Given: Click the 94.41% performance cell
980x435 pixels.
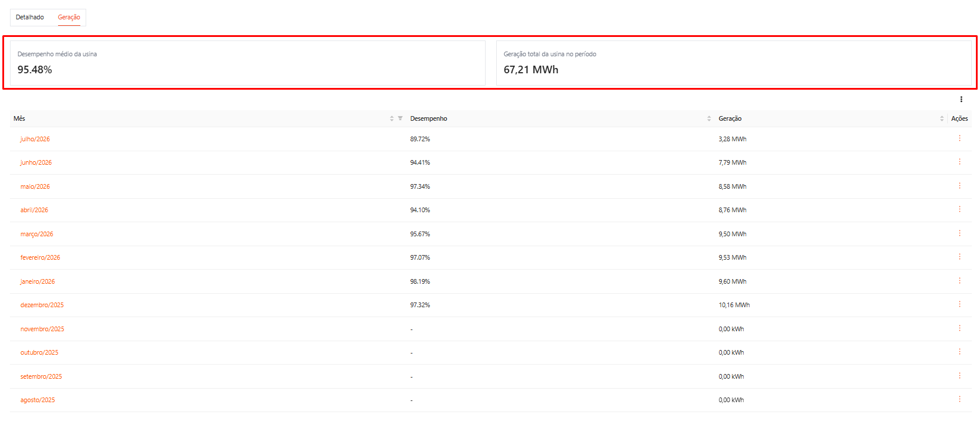Looking at the screenshot, I should (420, 163).
